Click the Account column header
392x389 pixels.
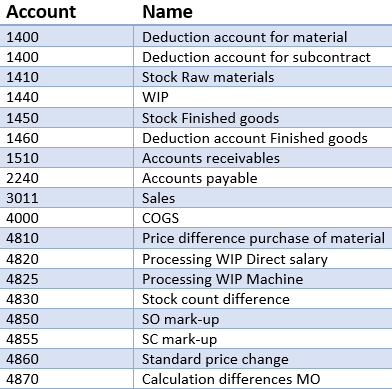(41, 12)
